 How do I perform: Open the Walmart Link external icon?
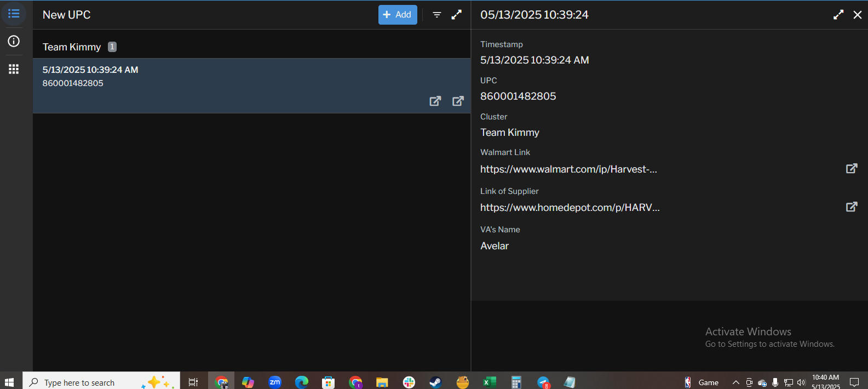(851, 169)
